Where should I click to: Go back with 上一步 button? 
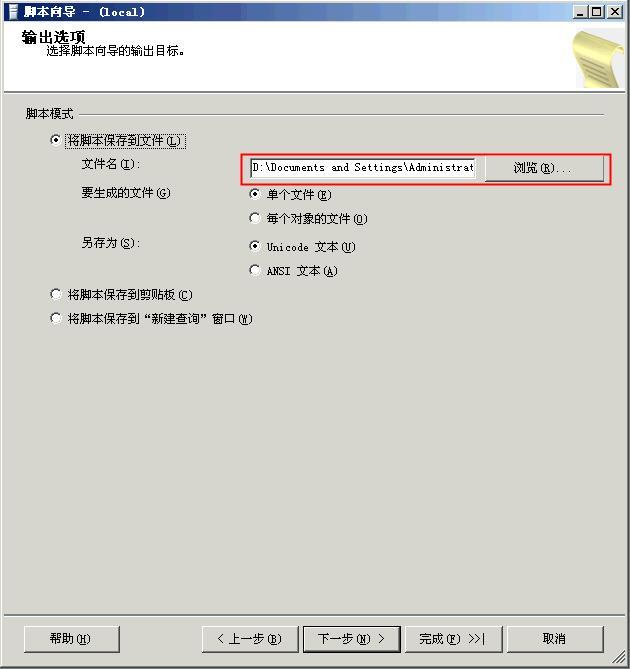[x=250, y=639]
